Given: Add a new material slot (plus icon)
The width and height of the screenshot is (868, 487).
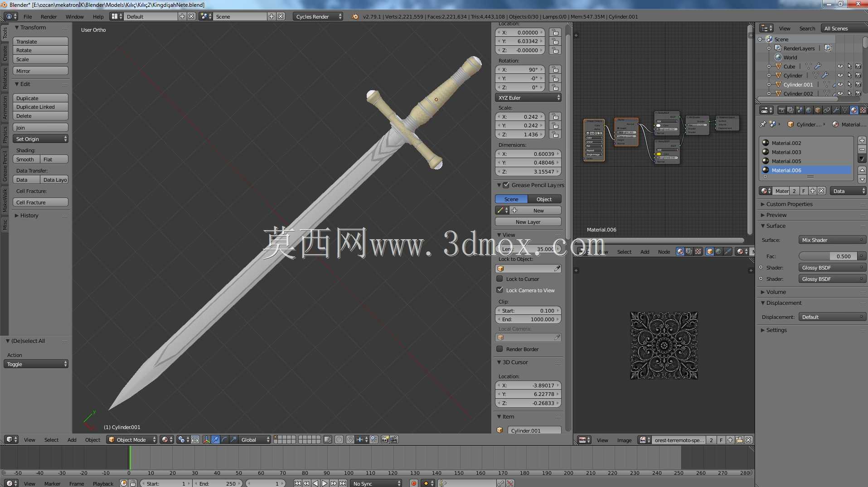Looking at the screenshot, I should pos(862,140).
